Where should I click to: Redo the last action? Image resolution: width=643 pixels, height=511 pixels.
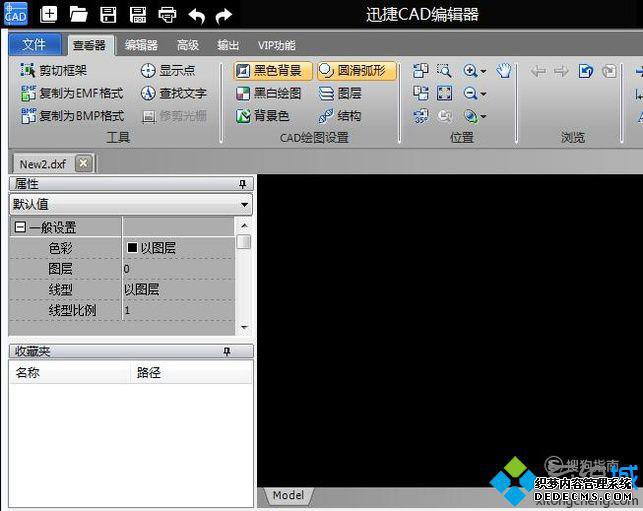tap(224, 16)
